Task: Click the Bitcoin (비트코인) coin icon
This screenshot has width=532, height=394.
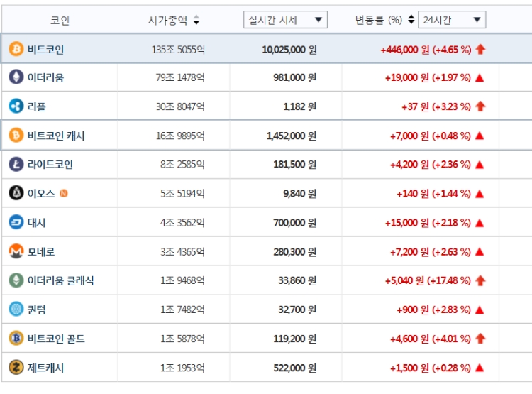Action: pos(16,49)
